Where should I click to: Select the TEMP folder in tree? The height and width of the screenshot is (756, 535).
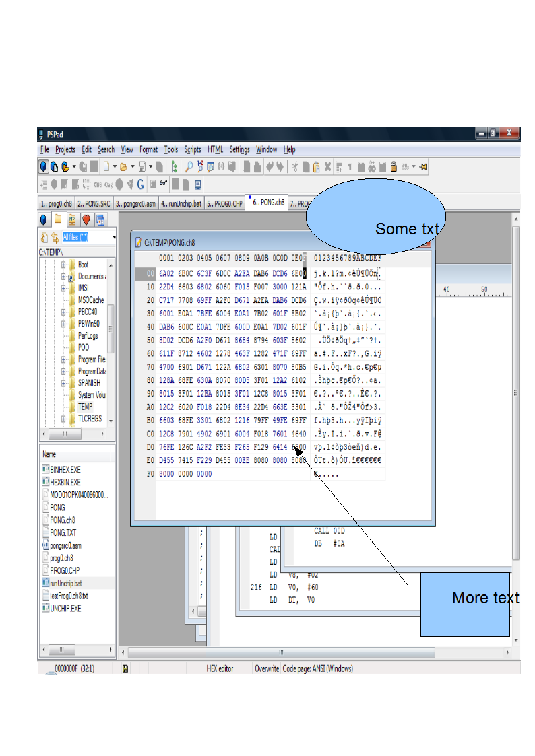pyautogui.click(x=85, y=407)
